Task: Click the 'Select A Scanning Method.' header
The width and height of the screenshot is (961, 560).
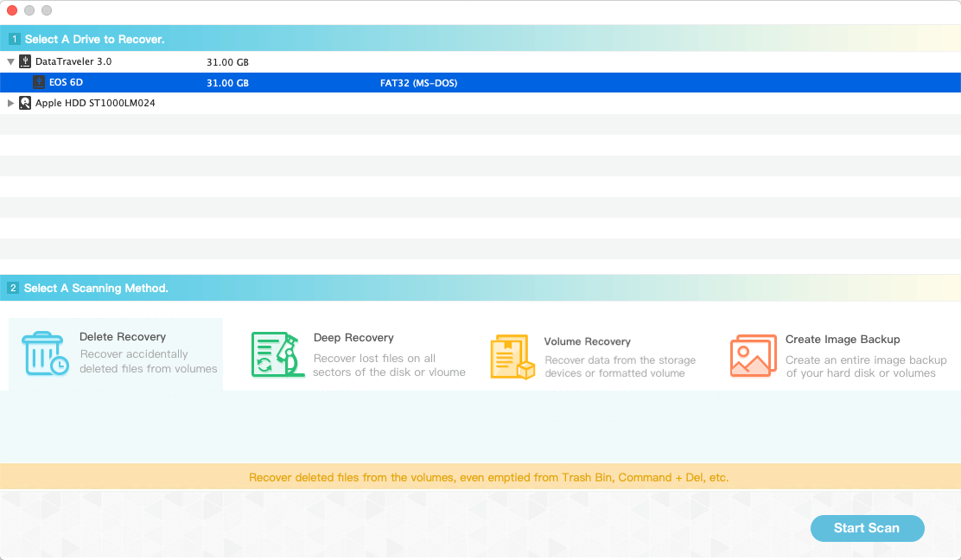Action: (96, 288)
